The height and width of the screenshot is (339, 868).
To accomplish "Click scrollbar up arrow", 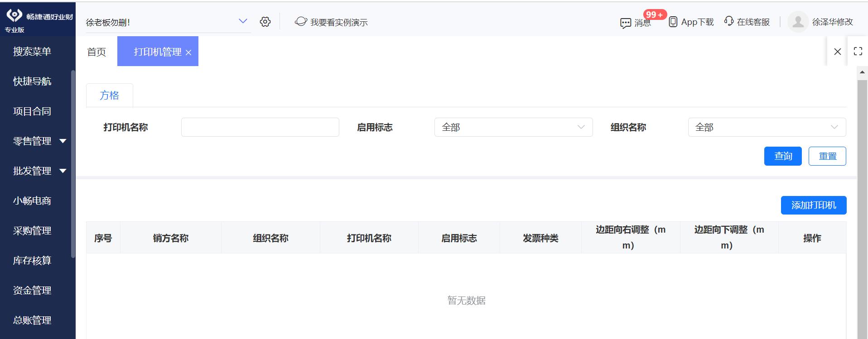I will (862, 72).
